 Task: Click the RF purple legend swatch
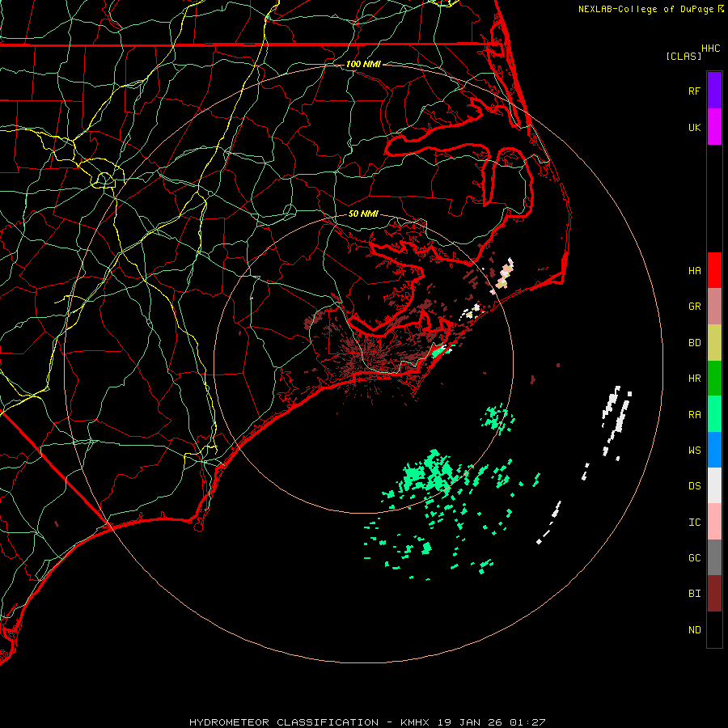click(x=714, y=91)
